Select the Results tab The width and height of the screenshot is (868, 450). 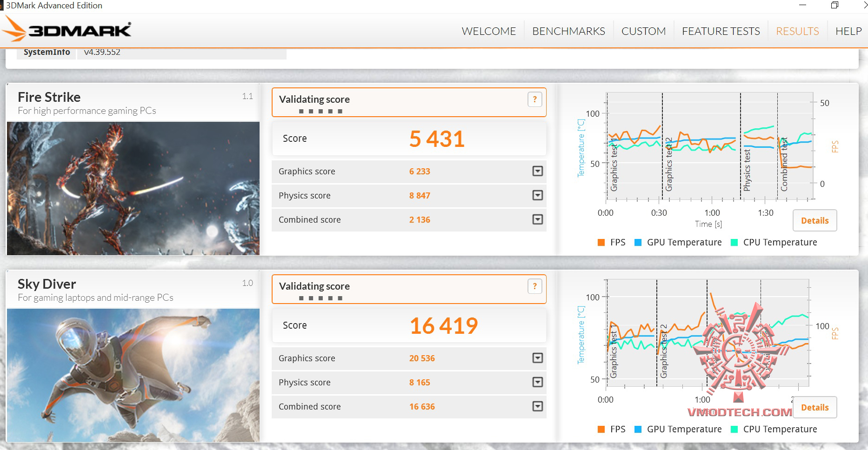pyautogui.click(x=797, y=31)
